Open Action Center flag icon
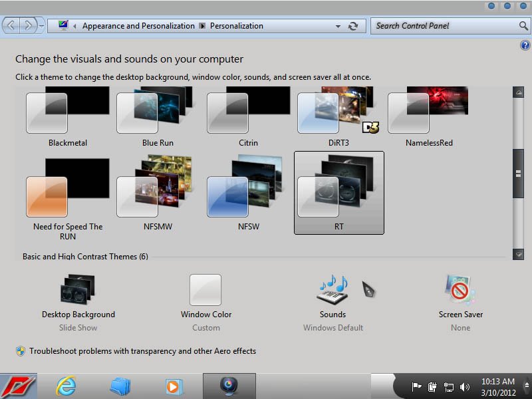532x399 pixels. tap(416, 386)
